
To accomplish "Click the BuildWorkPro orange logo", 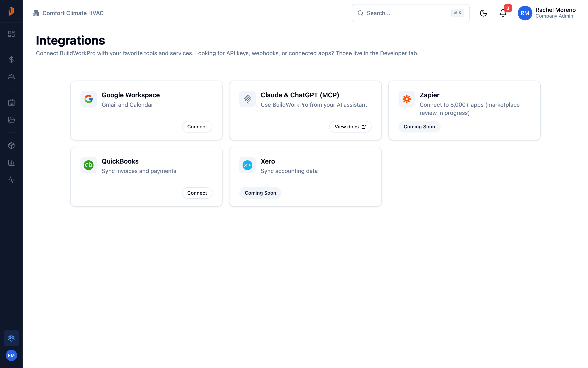I will [x=11, y=11].
